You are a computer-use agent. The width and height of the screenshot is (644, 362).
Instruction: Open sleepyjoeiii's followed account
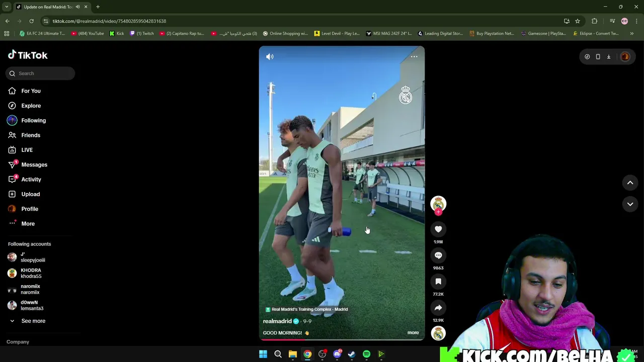click(x=33, y=257)
